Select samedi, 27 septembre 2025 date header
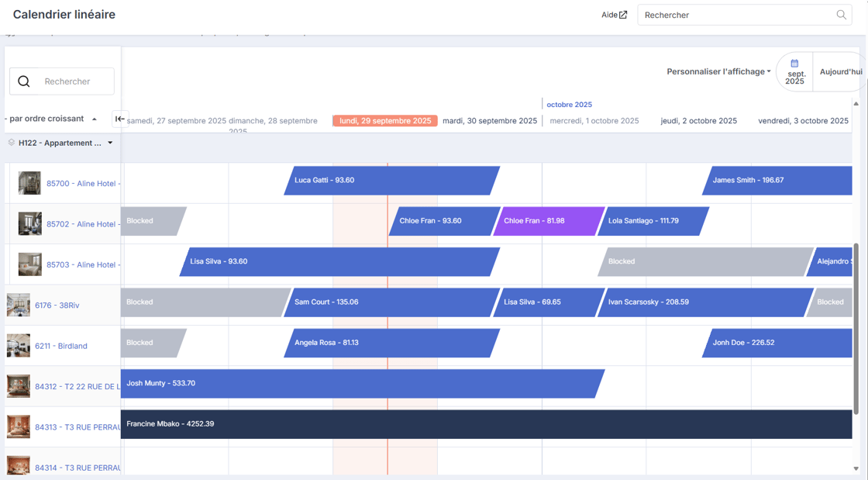Viewport: 868px width, 480px height. (x=177, y=121)
